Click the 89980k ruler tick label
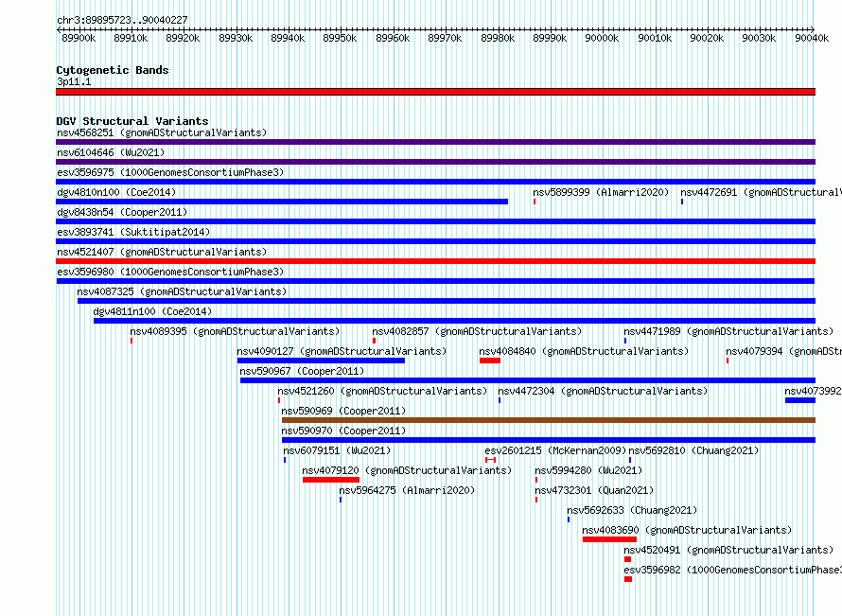This screenshot has height=616, width=842. click(498, 38)
